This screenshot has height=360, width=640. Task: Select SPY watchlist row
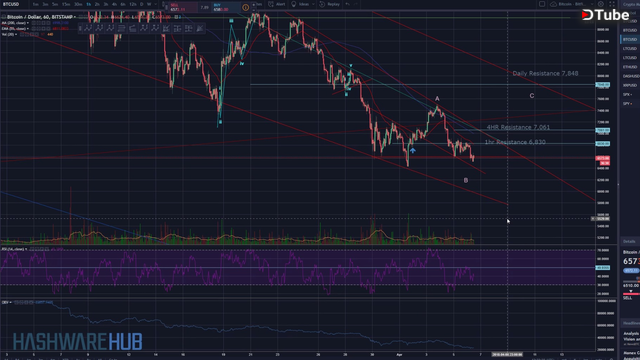click(630, 104)
